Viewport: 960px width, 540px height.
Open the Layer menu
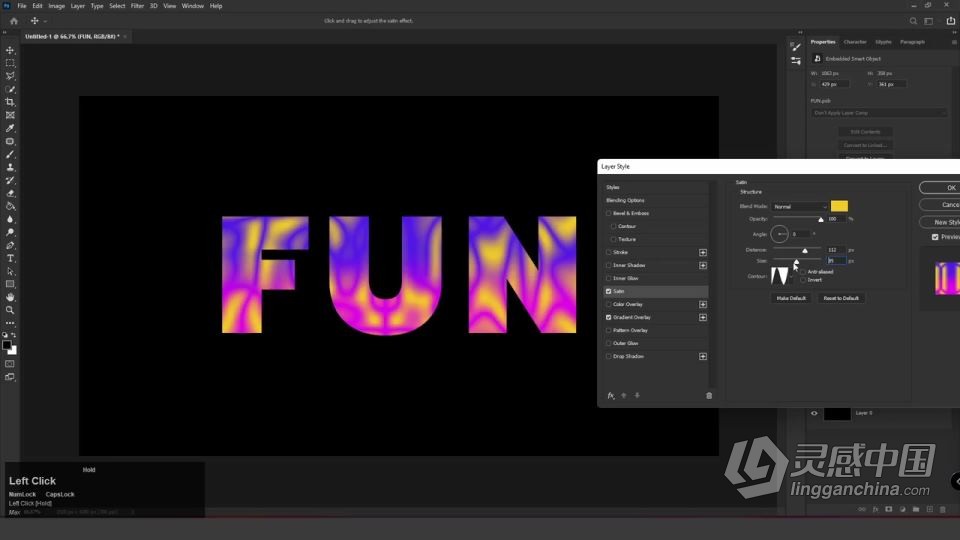78,6
